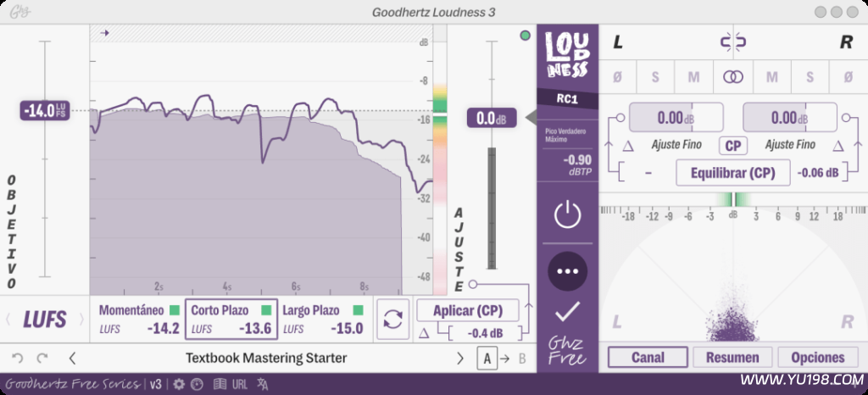This screenshot has width=868, height=395.
Task: Click the delta triangle beside left Ajuste Fino
Action: tap(627, 146)
